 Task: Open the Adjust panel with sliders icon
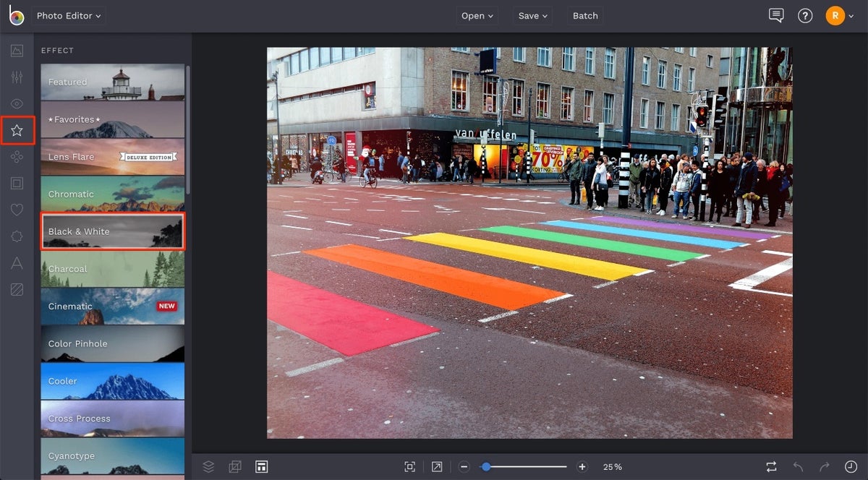[x=16, y=77]
